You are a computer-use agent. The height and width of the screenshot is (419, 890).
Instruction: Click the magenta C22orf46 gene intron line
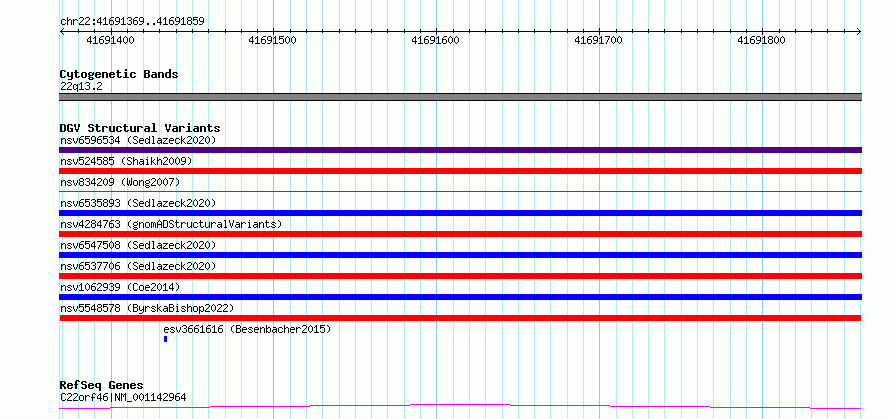pos(460,406)
